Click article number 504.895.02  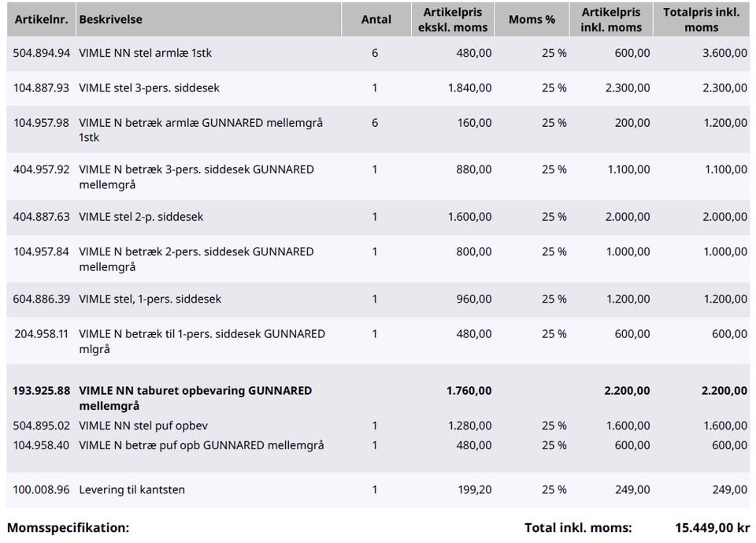[x=42, y=426]
